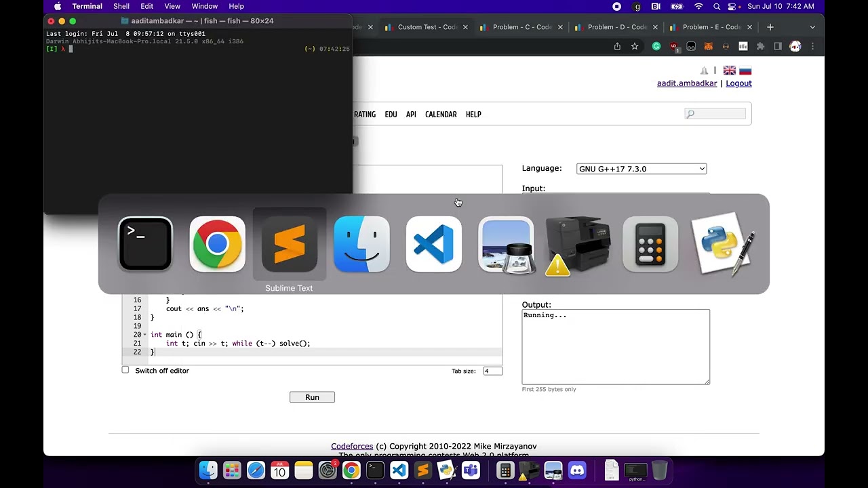Screen dimensions: 868x488
Task: Collapse the code fold arrow at line 20
Action: click(x=144, y=335)
